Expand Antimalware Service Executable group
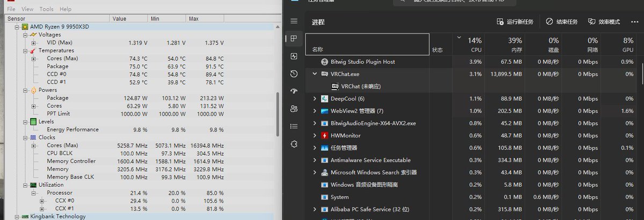 [314, 160]
